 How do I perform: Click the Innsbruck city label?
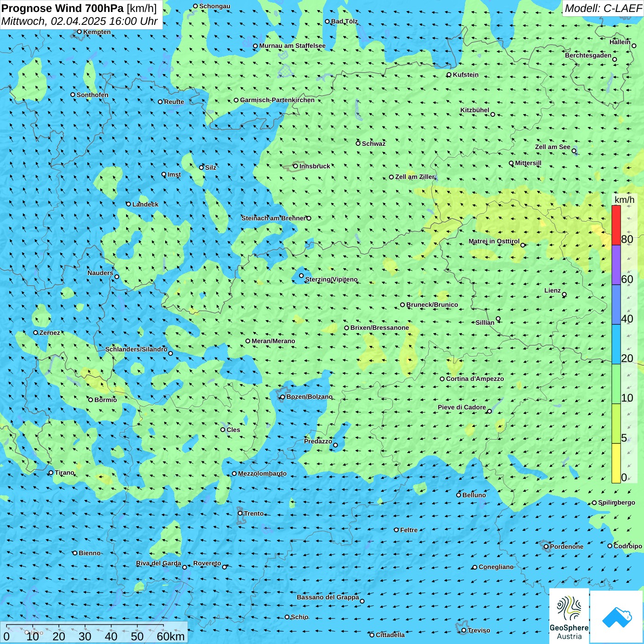(x=315, y=166)
